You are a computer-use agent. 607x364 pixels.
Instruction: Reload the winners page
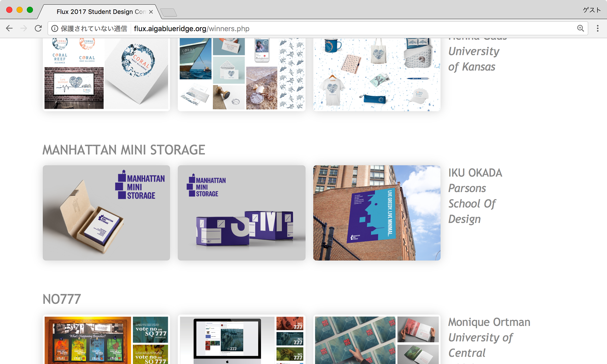click(x=38, y=28)
